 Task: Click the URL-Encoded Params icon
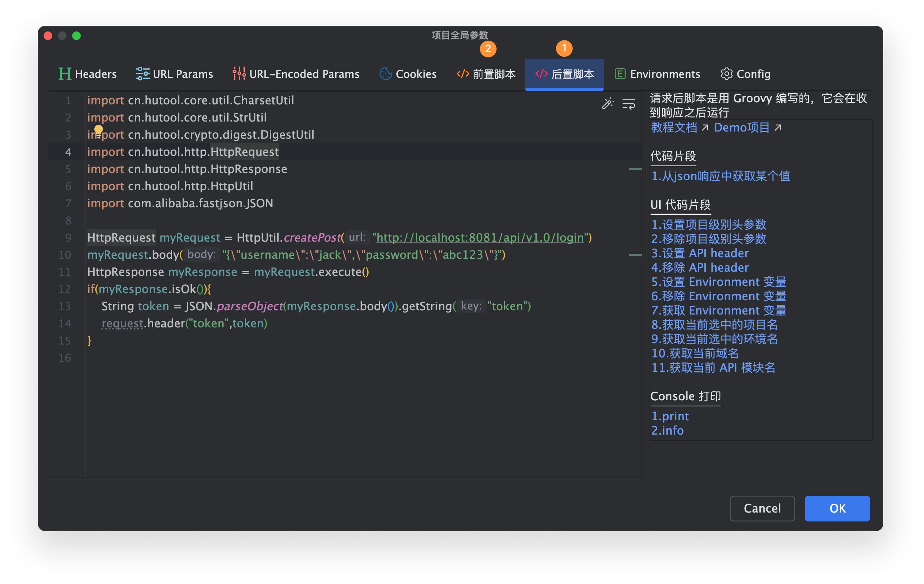point(239,74)
